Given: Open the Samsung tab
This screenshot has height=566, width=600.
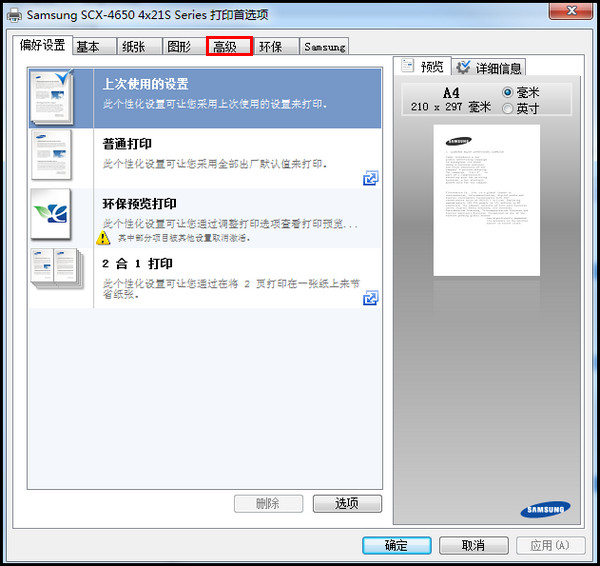Looking at the screenshot, I should point(324,46).
